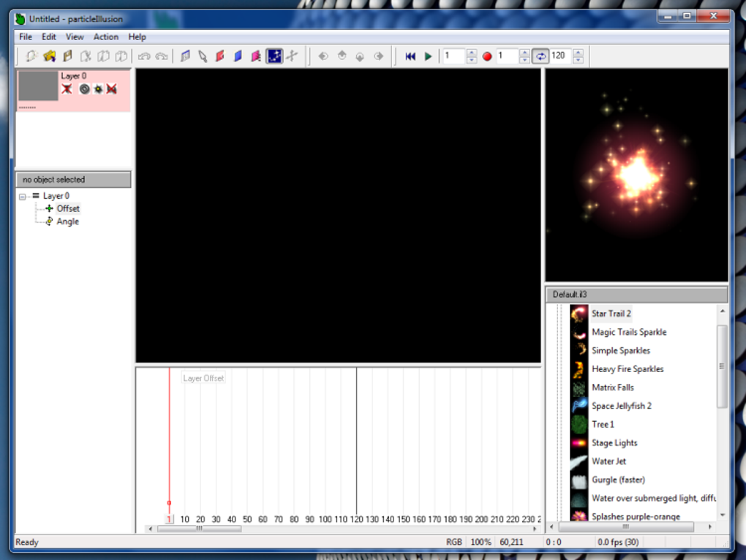Choose the Select arrow tool
Image resolution: width=746 pixels, height=560 pixels.
[203, 56]
